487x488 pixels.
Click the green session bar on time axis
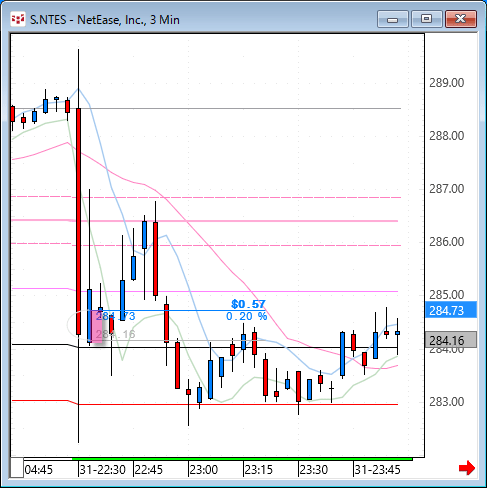[242, 459]
